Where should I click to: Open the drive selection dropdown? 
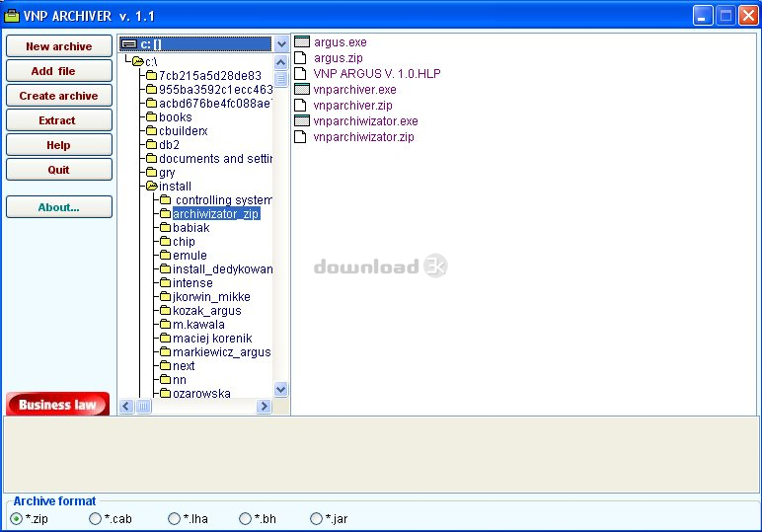coord(281,44)
